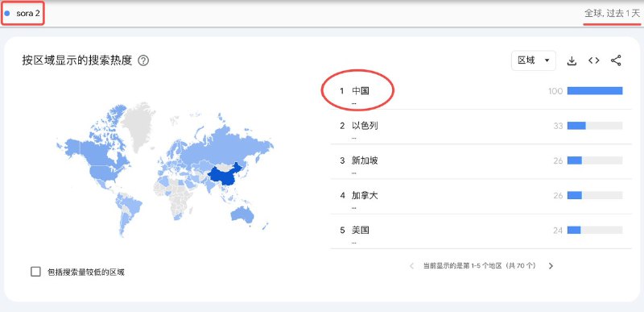Click Australia on the world map
The width and height of the screenshot is (644, 312).
242,215
